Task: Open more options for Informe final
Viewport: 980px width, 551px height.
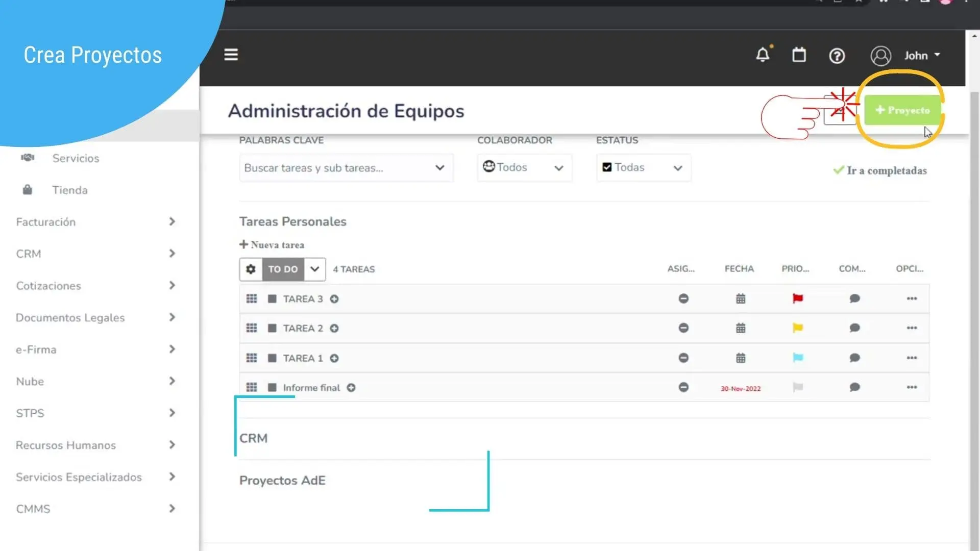Action: [912, 387]
